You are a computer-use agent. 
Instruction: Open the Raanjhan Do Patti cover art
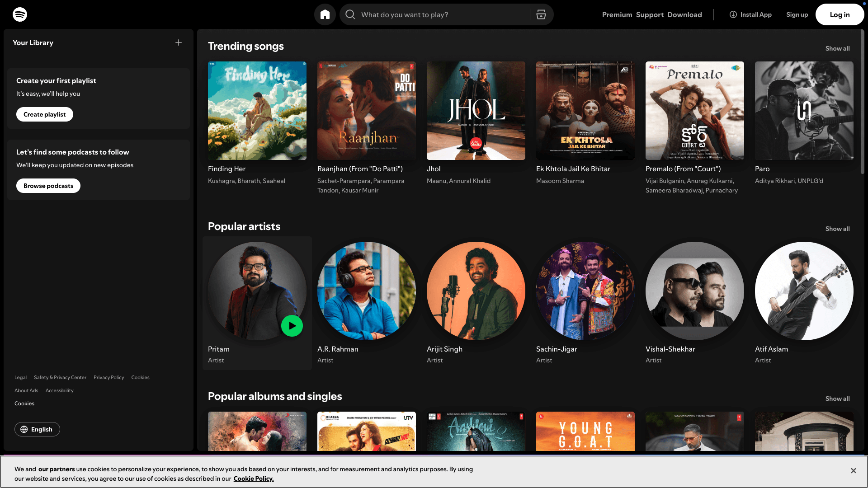[367, 111]
